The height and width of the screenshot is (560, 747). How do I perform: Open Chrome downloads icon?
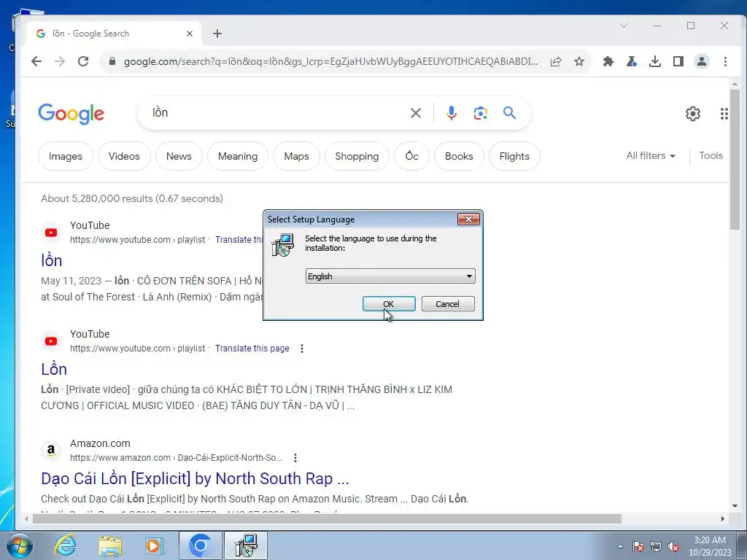(x=655, y=61)
